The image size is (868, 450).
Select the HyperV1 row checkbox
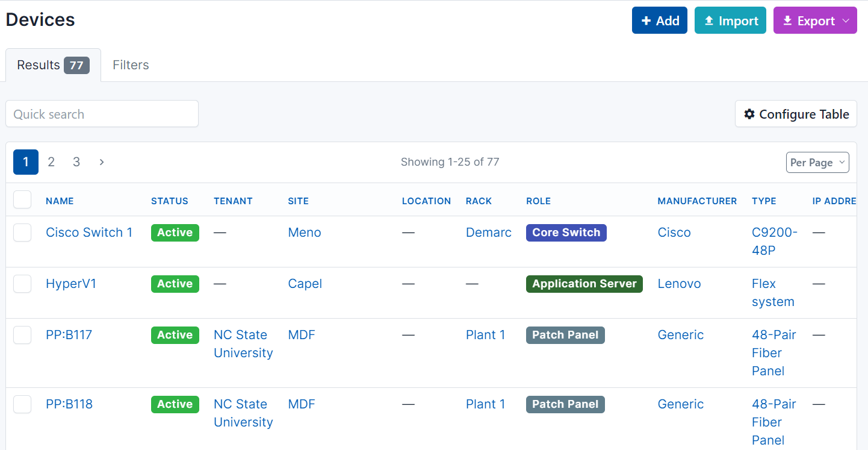(x=22, y=284)
